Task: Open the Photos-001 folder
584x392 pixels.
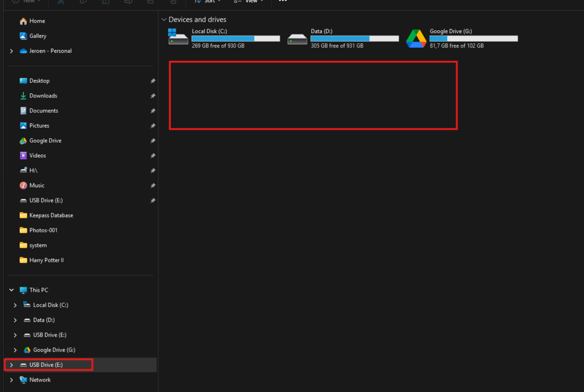Action: (39, 230)
